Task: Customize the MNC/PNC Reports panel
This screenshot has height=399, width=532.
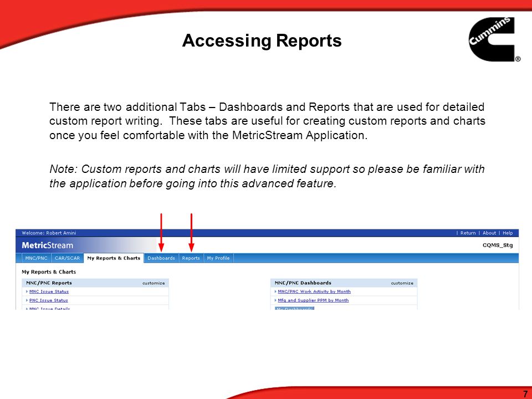Action: coord(154,283)
